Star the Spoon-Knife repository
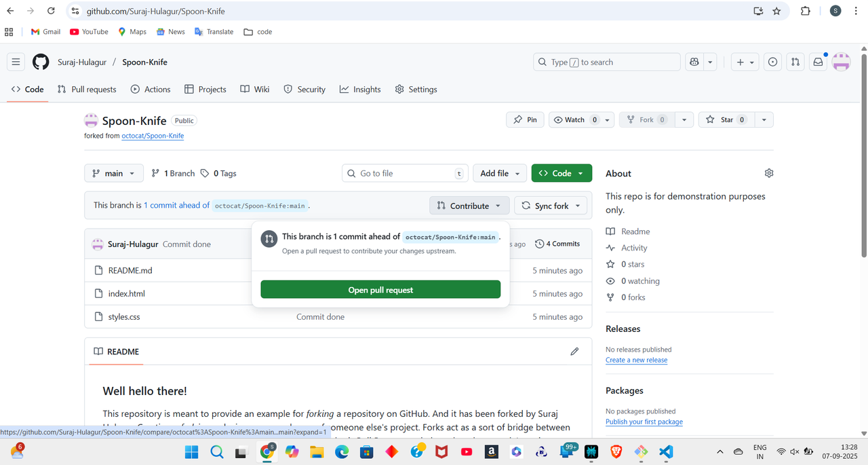The width and height of the screenshot is (868, 465). tap(726, 119)
